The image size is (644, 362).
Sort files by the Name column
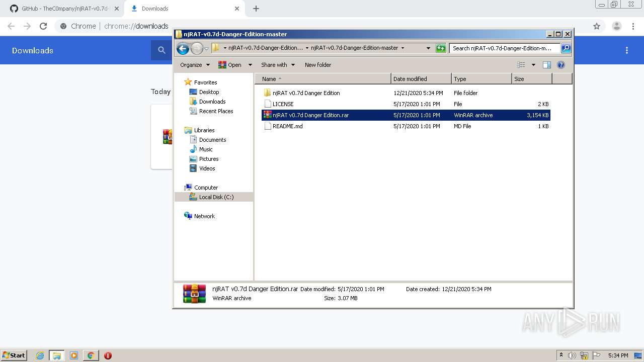323,79
